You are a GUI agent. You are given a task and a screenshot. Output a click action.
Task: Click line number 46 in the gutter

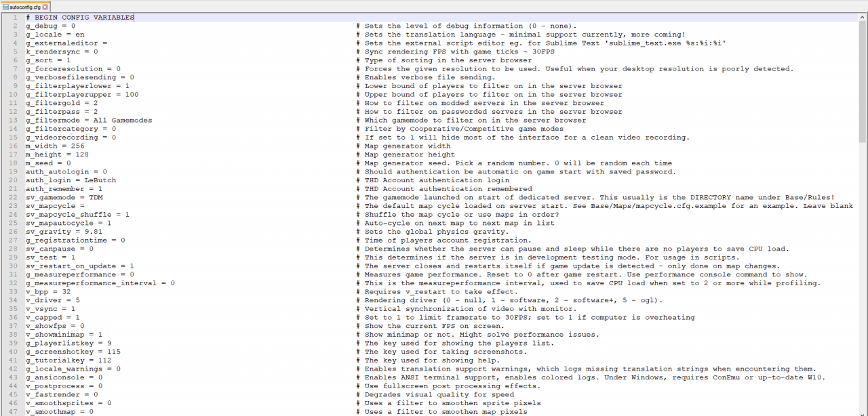click(x=13, y=403)
